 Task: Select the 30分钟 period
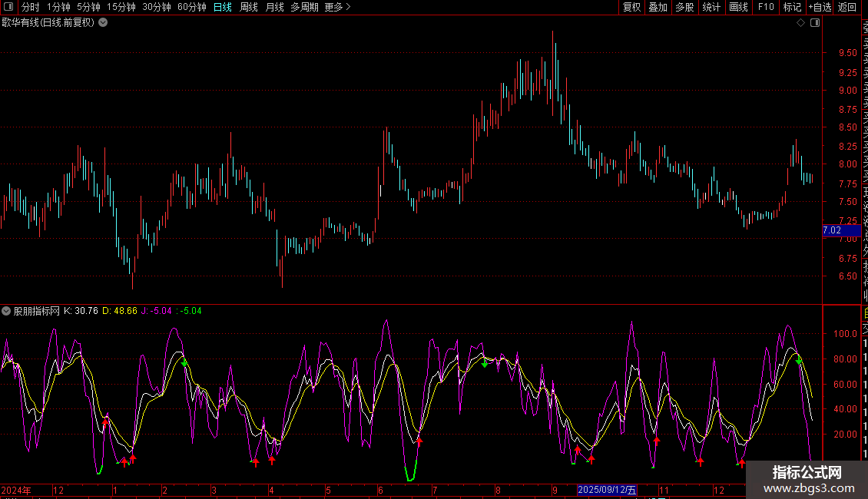[x=156, y=7]
